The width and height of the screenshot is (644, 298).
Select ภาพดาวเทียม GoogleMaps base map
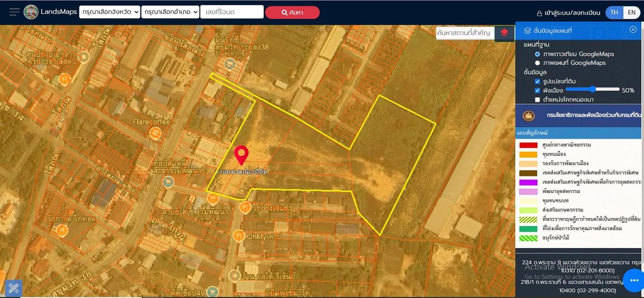tap(537, 54)
